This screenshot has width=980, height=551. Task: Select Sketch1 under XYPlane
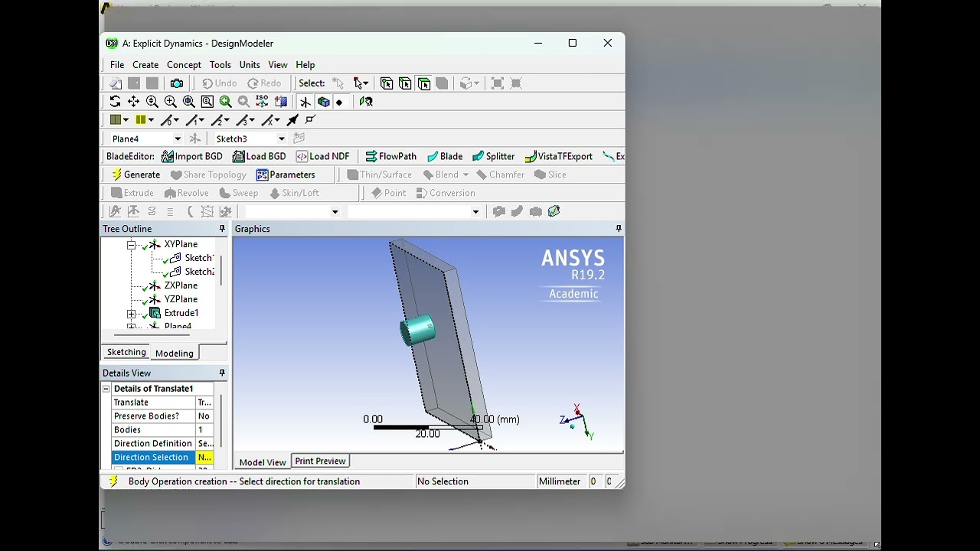(198, 258)
